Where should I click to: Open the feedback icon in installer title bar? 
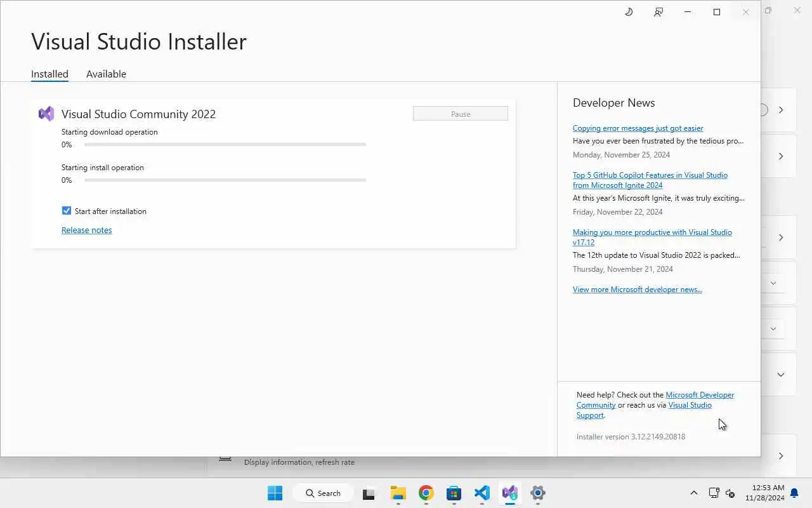click(658, 12)
